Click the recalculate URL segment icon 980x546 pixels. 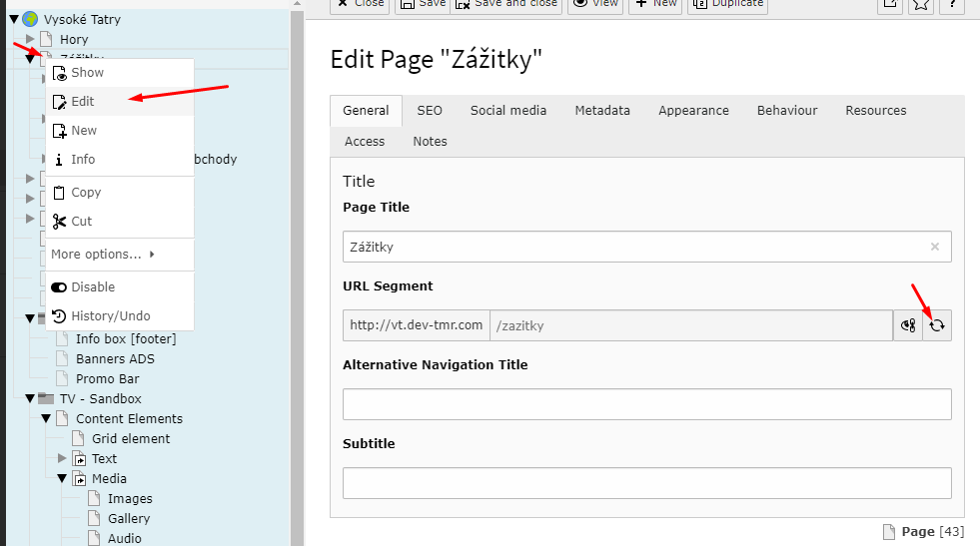[x=937, y=325]
